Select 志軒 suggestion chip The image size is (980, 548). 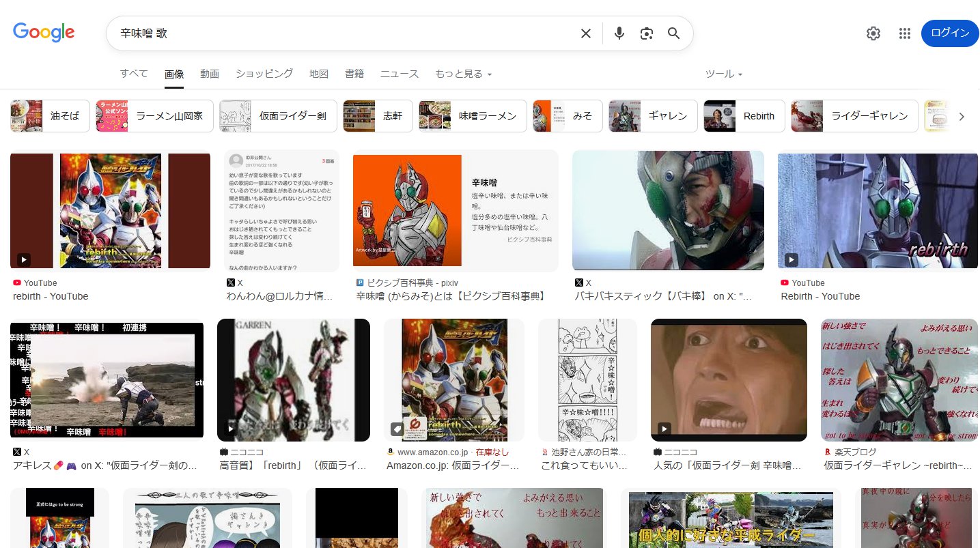pos(378,116)
